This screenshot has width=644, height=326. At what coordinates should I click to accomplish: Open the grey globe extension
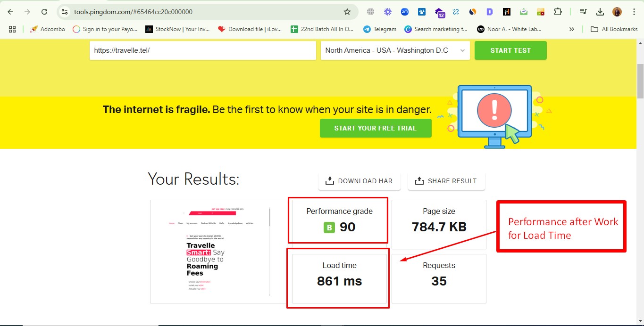point(371,12)
